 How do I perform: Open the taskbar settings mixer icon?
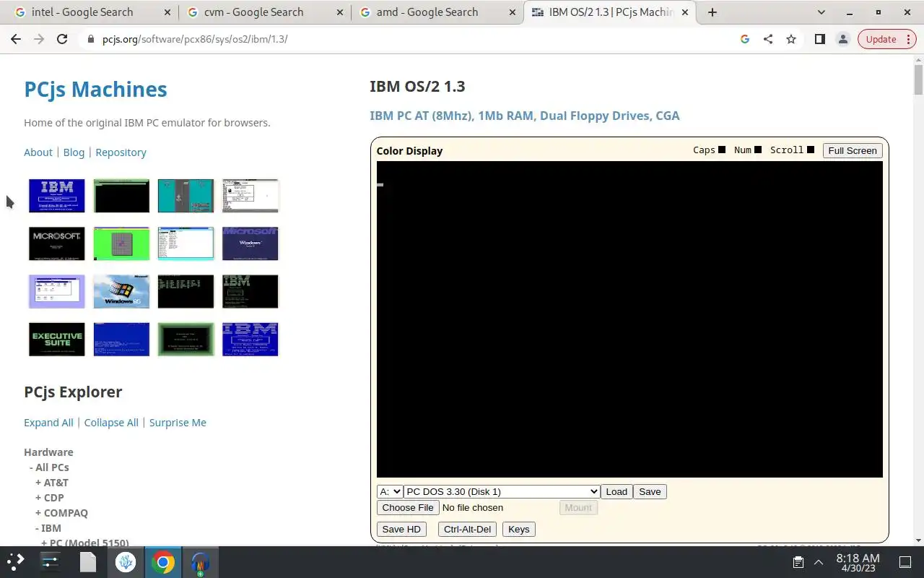[51, 562]
